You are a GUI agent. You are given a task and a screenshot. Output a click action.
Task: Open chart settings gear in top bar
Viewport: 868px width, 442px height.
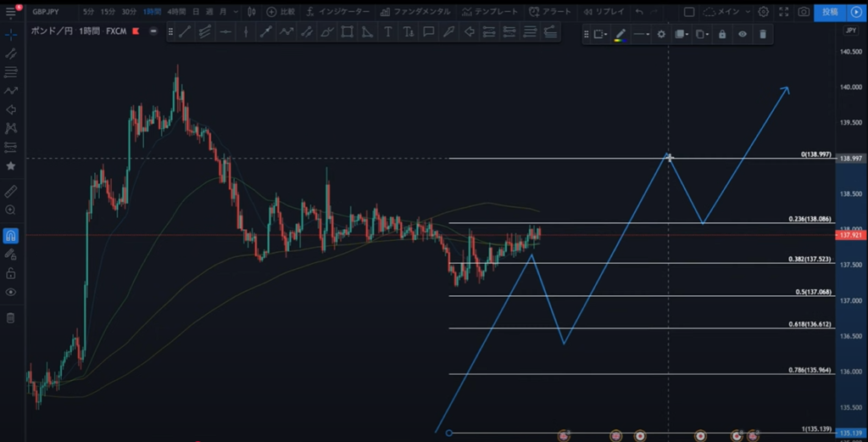[764, 12]
